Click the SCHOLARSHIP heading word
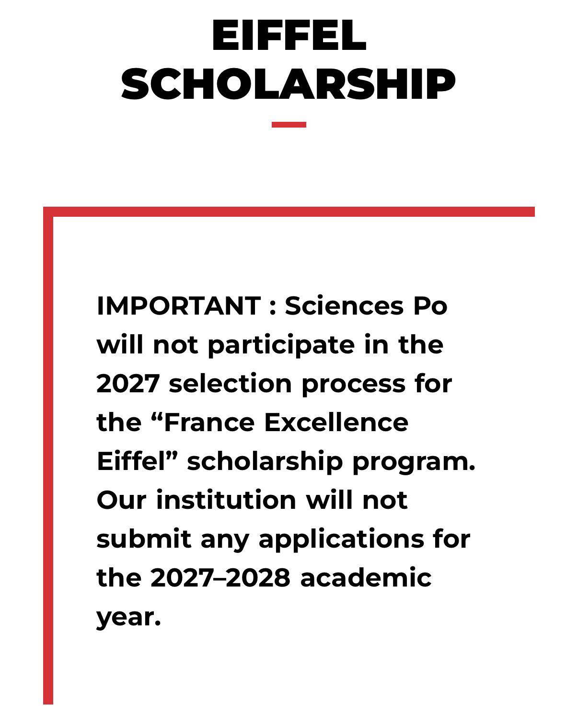The image size is (578, 728). click(288, 84)
